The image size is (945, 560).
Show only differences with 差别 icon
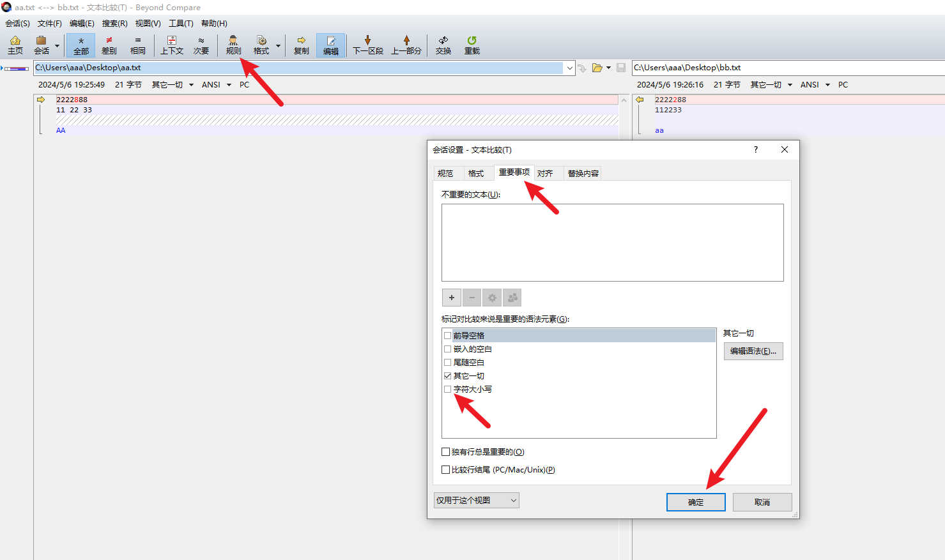coord(109,45)
